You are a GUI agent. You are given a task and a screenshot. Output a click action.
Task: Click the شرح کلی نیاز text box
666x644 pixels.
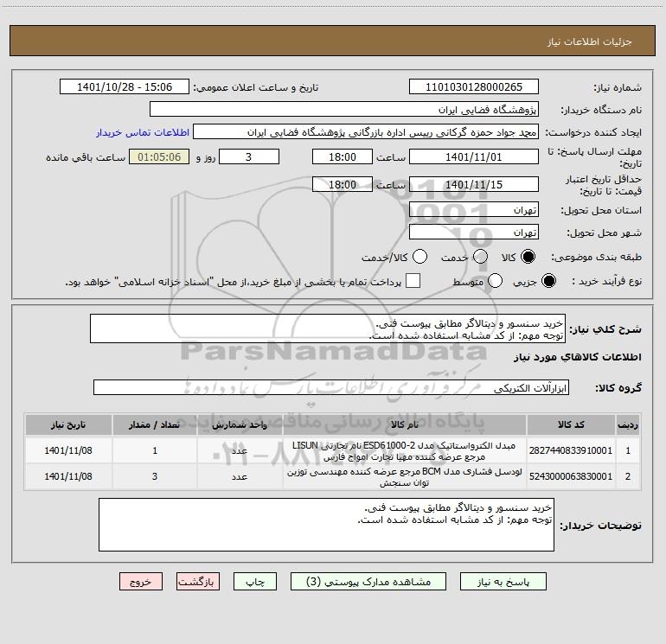pos(328,329)
